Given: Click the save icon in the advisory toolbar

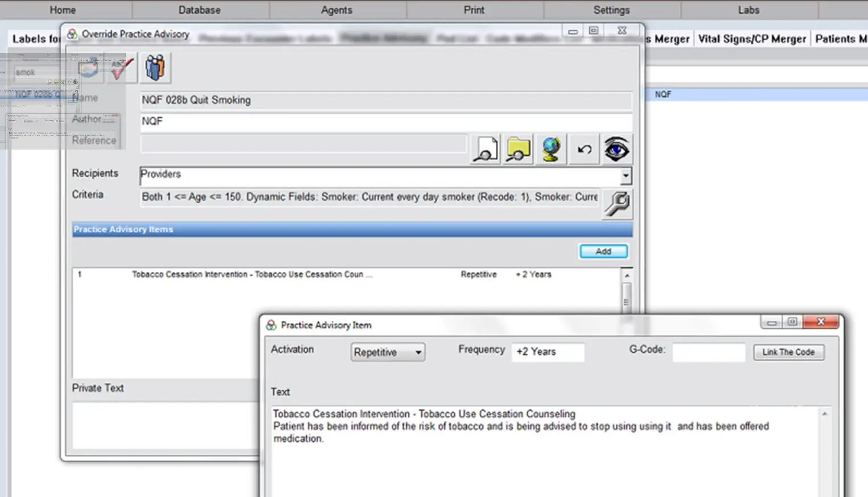Looking at the screenshot, I should (x=88, y=67).
